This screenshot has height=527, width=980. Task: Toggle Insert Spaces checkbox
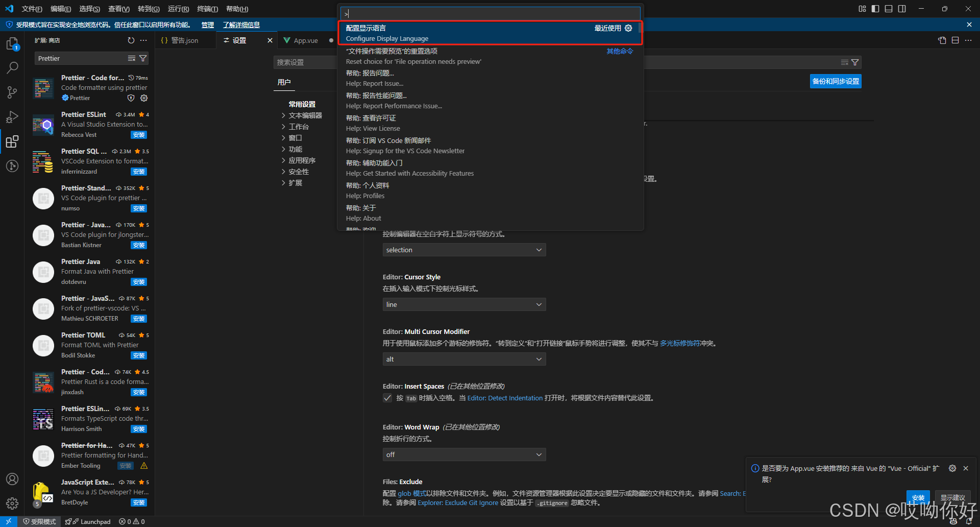pos(387,398)
